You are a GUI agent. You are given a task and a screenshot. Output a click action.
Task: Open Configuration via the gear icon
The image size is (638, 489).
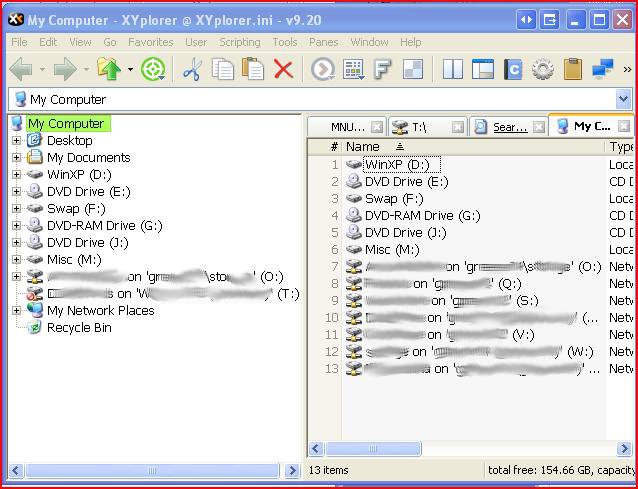coord(542,69)
